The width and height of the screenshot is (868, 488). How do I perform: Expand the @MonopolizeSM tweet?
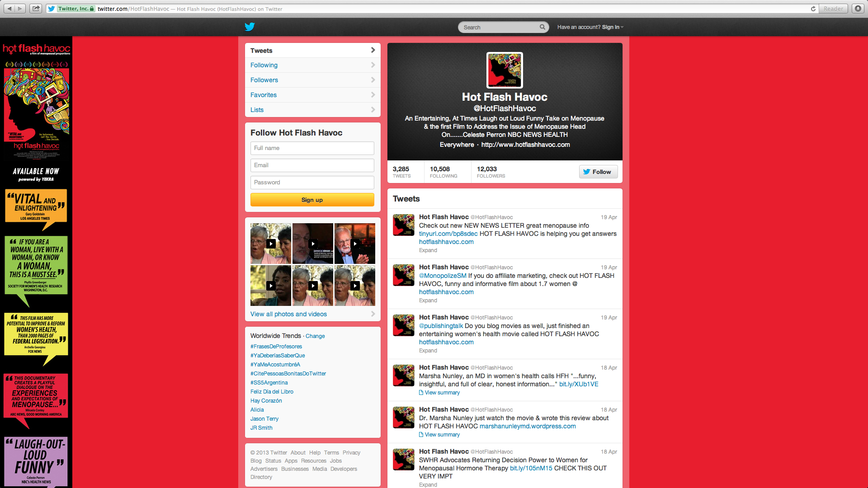coord(428,300)
